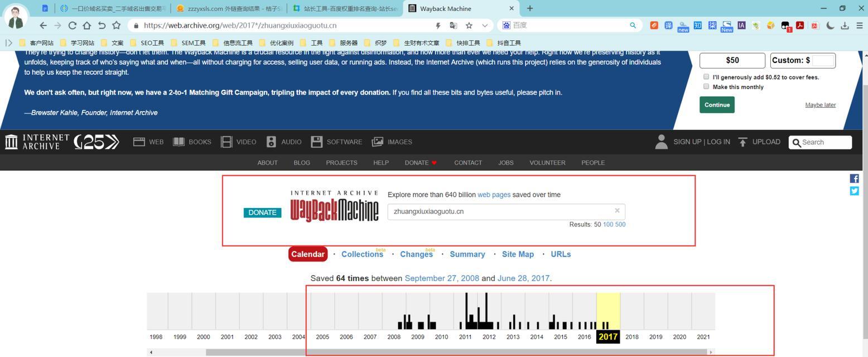Click the undo close tab arrow icon
This screenshot has height=357, width=868.
tap(102, 25)
